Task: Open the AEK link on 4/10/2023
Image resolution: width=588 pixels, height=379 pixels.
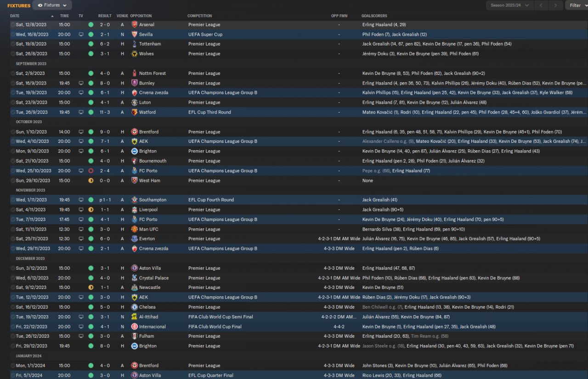Action: pos(144,141)
